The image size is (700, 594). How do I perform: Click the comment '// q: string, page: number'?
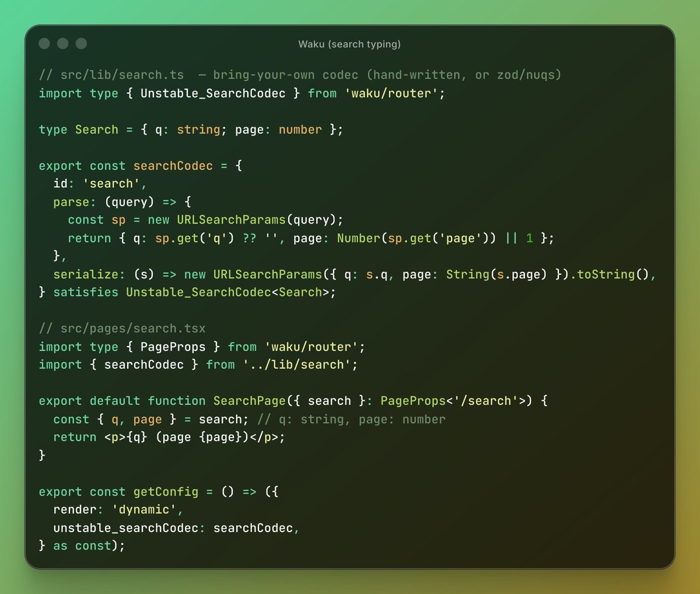tap(351, 419)
